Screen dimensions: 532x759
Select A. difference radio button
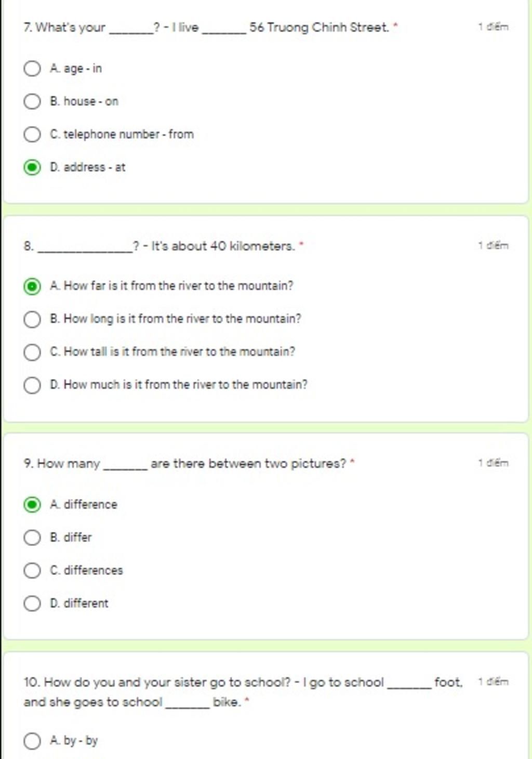coord(32,505)
